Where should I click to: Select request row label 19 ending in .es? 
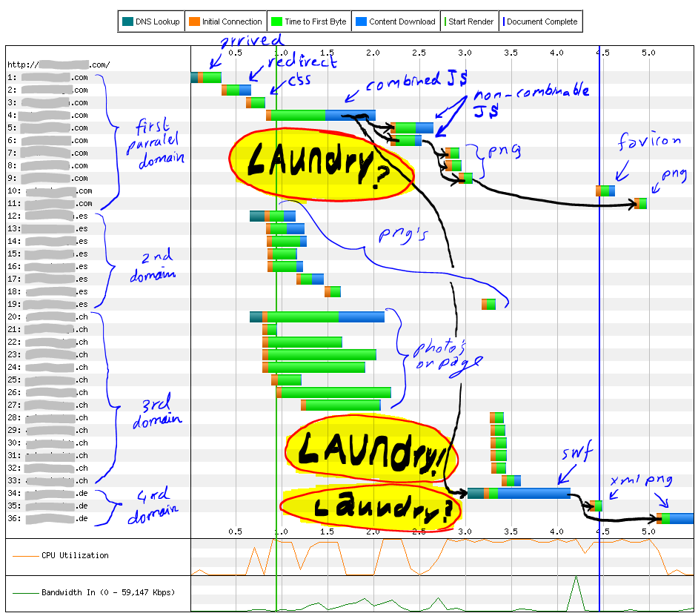[47, 304]
